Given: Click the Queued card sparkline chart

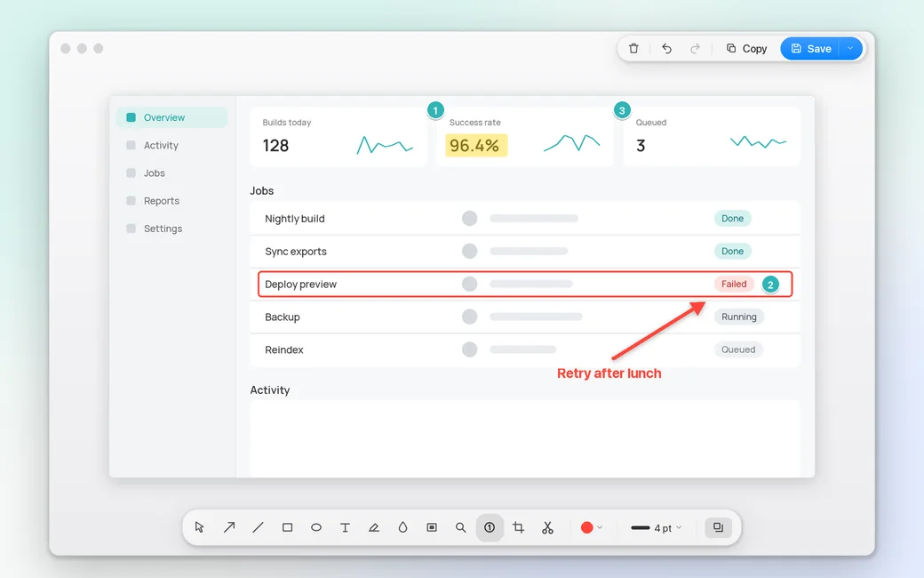Looking at the screenshot, I should 759,142.
